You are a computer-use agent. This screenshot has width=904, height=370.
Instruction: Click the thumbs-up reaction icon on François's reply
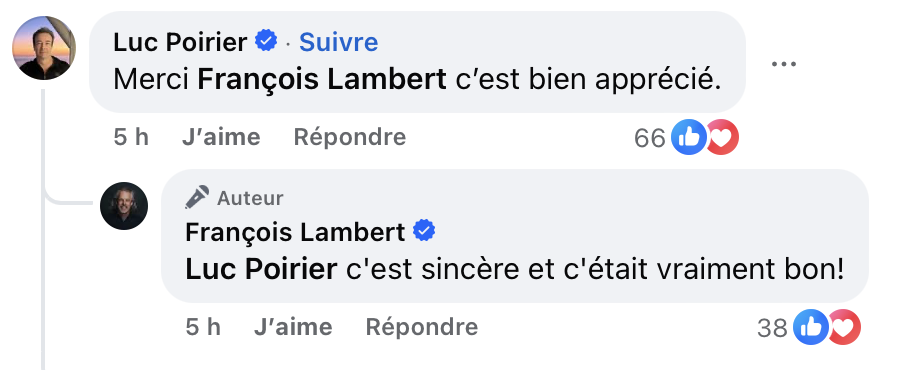(811, 327)
